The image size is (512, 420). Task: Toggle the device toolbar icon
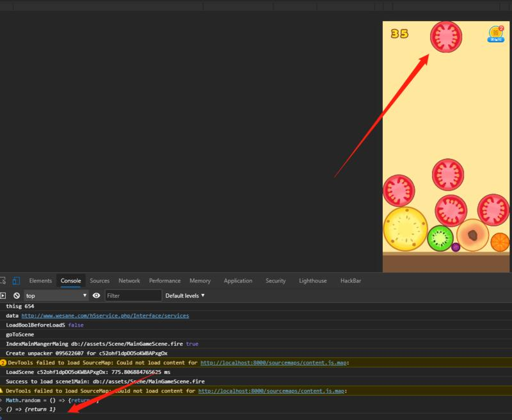click(x=16, y=280)
